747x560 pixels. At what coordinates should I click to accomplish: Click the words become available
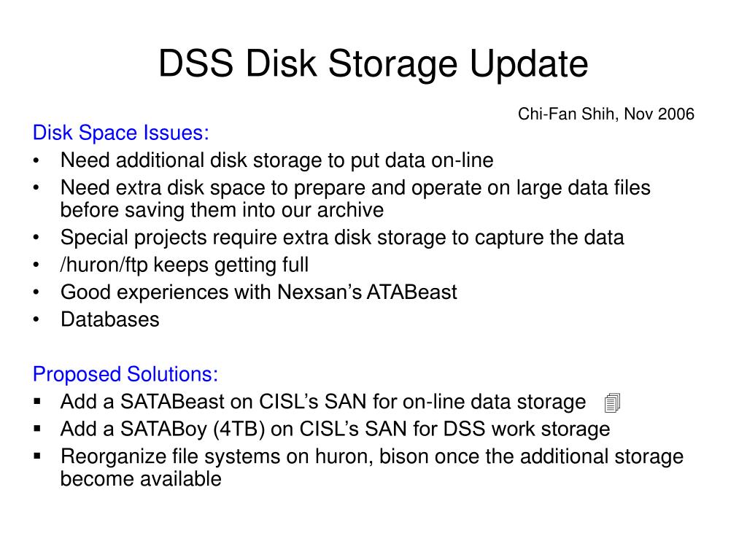click(141, 479)
